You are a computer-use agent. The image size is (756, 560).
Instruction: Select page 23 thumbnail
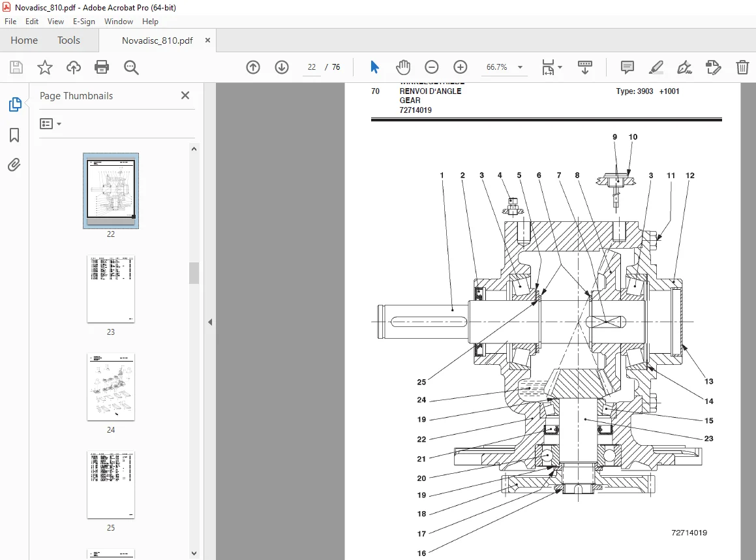(111, 289)
